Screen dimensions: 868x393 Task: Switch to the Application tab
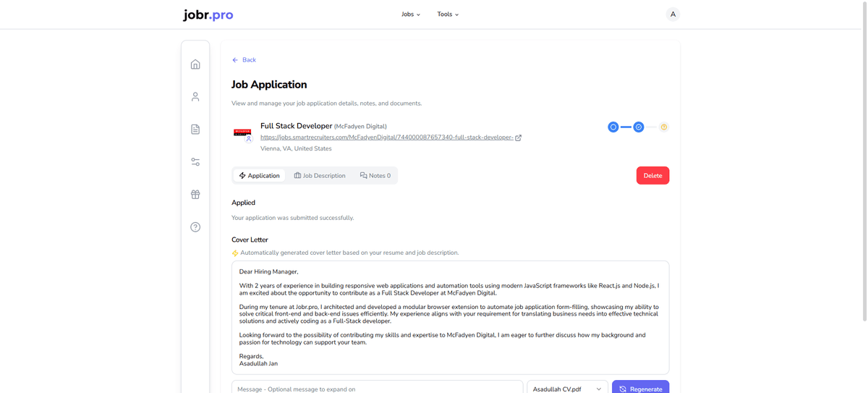pos(260,176)
